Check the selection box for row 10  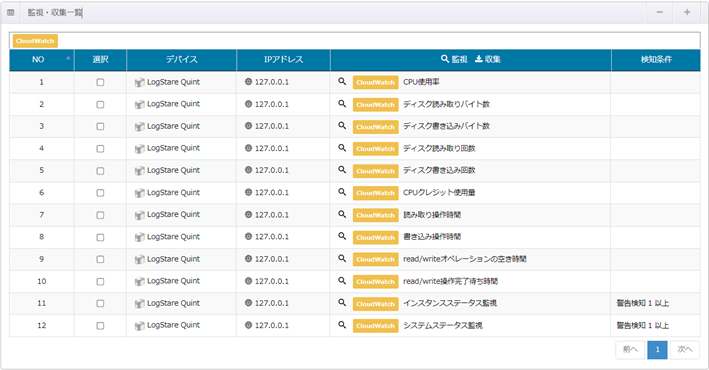[100, 281]
